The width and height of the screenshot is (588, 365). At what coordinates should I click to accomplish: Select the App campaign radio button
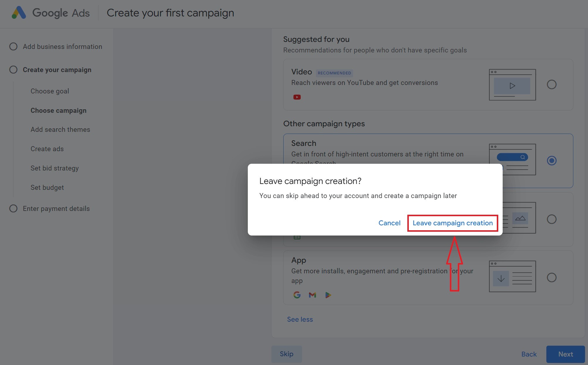tap(552, 277)
